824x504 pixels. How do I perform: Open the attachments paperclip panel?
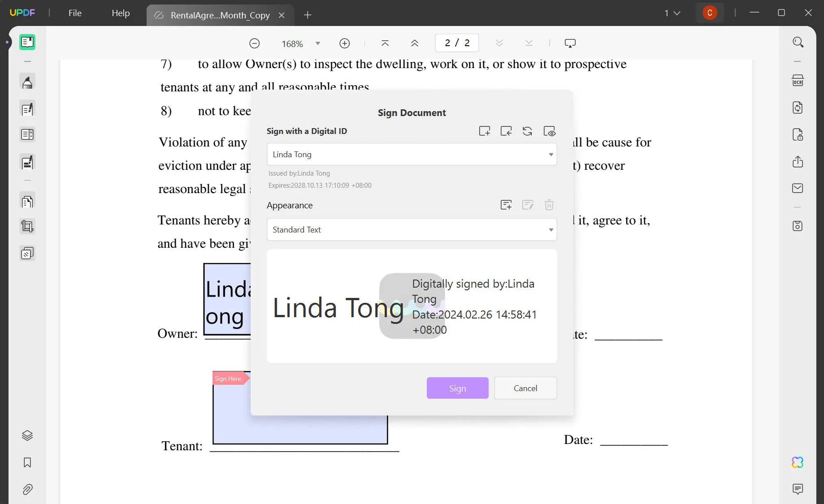click(x=27, y=489)
